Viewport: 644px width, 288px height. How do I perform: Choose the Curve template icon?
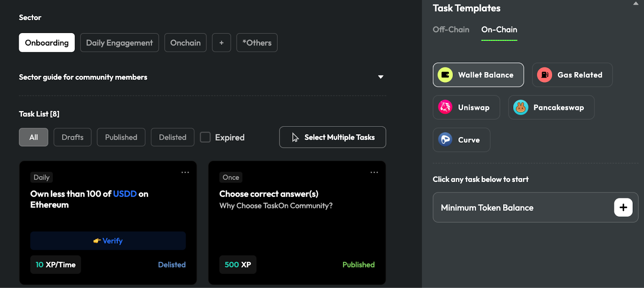coord(445,140)
